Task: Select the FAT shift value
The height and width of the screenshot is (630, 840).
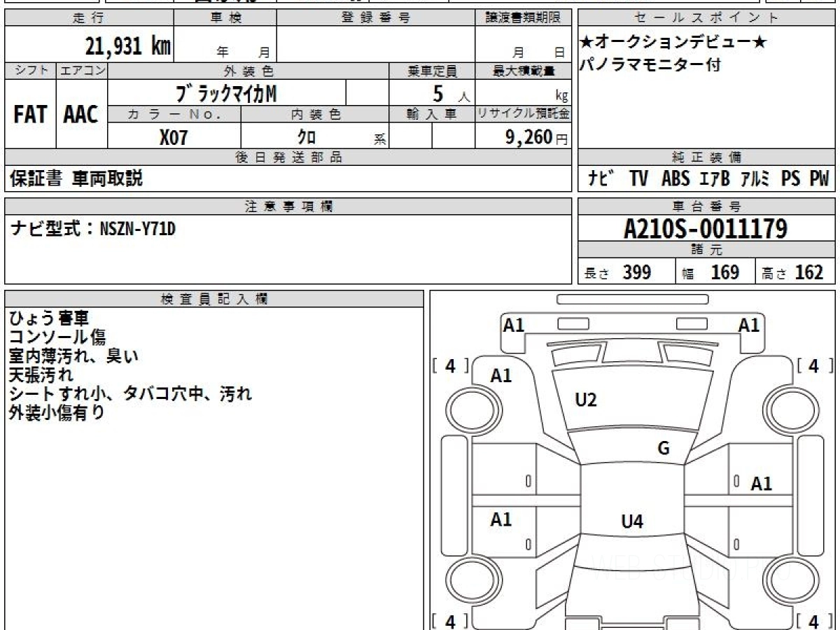Action: click(30, 114)
